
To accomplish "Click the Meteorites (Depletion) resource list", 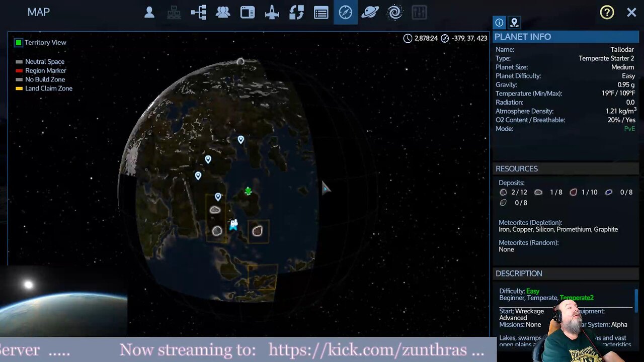I will [558, 230].
